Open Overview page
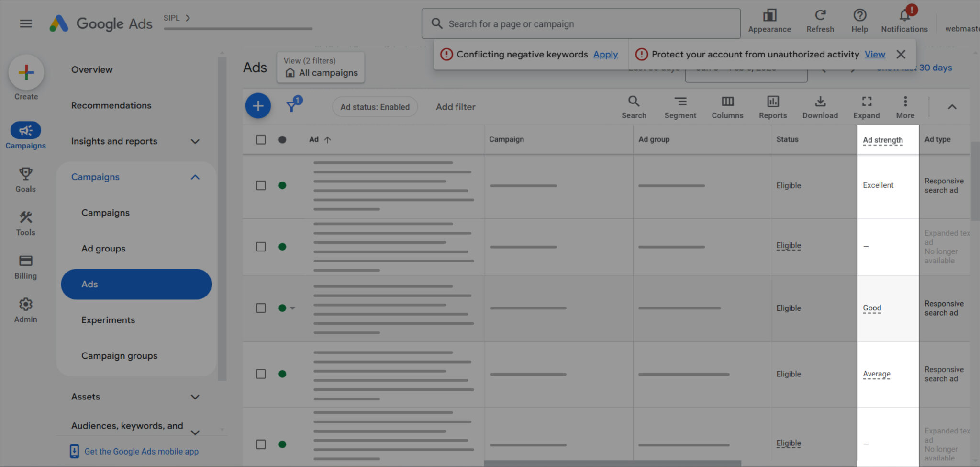 pos(92,69)
